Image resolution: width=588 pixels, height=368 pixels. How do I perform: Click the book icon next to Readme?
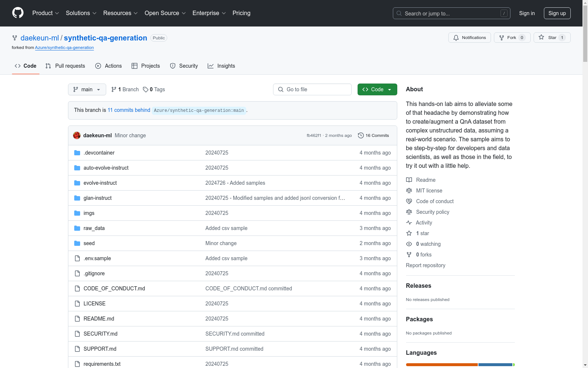(409, 180)
